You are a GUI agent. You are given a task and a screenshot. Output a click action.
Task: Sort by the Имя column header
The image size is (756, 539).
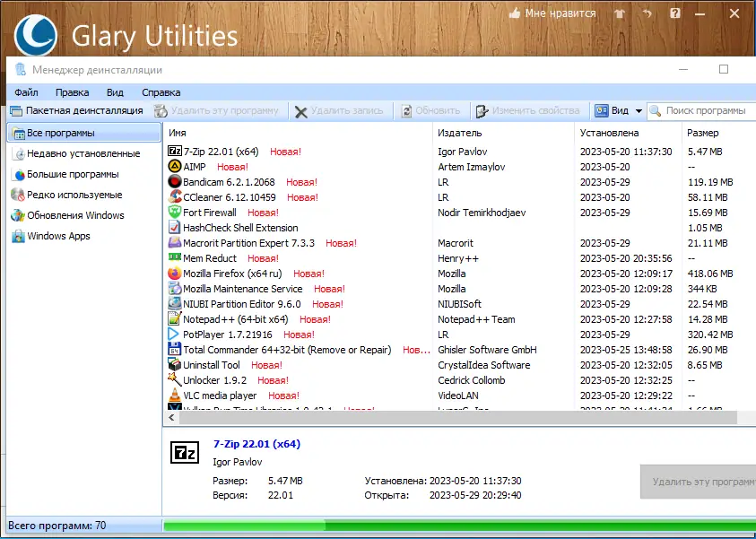click(x=298, y=133)
